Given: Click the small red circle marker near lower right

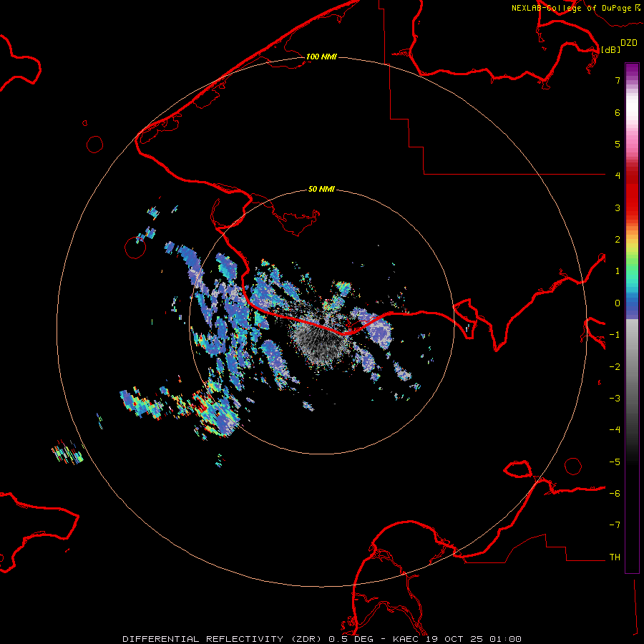Looking at the screenshot, I should pyautogui.click(x=573, y=467).
